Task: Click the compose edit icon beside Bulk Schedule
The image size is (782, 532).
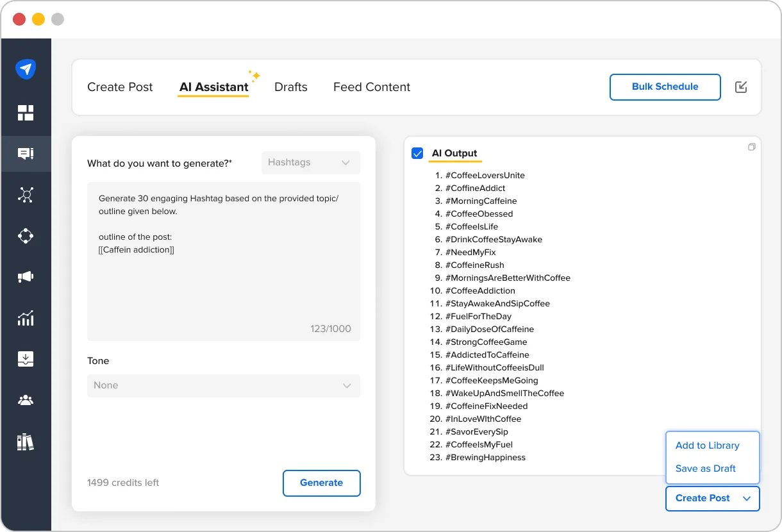Action: (x=741, y=87)
